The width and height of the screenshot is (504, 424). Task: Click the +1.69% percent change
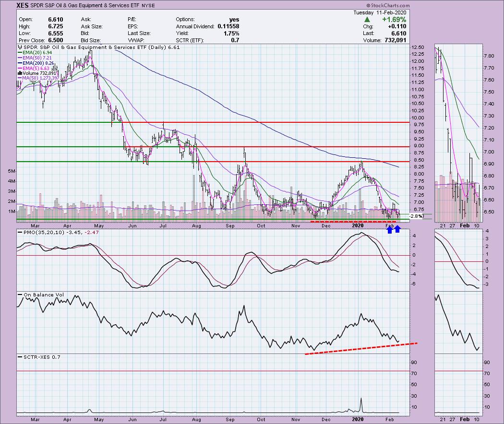pos(394,20)
